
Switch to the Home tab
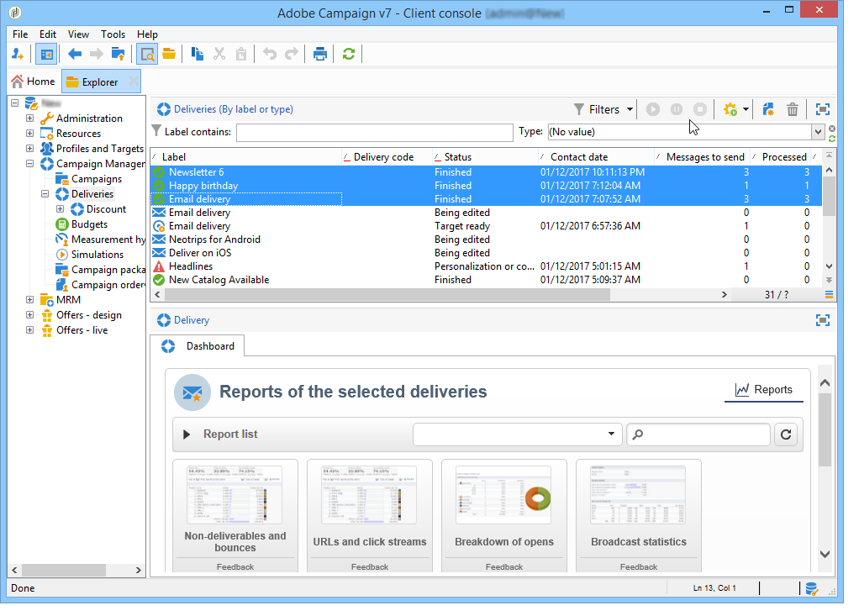(33, 82)
